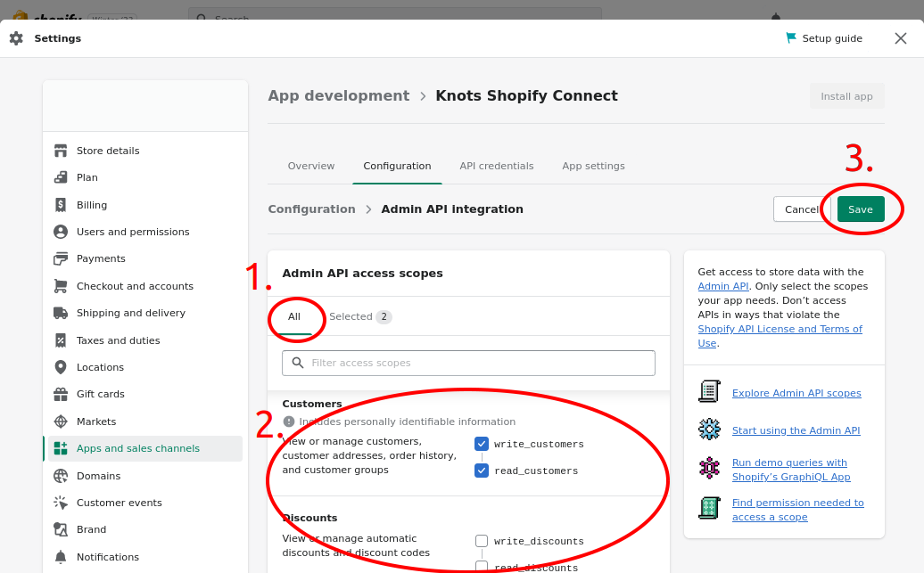Click the search magnifier in filter box
The width and height of the screenshot is (924, 573).
298,363
